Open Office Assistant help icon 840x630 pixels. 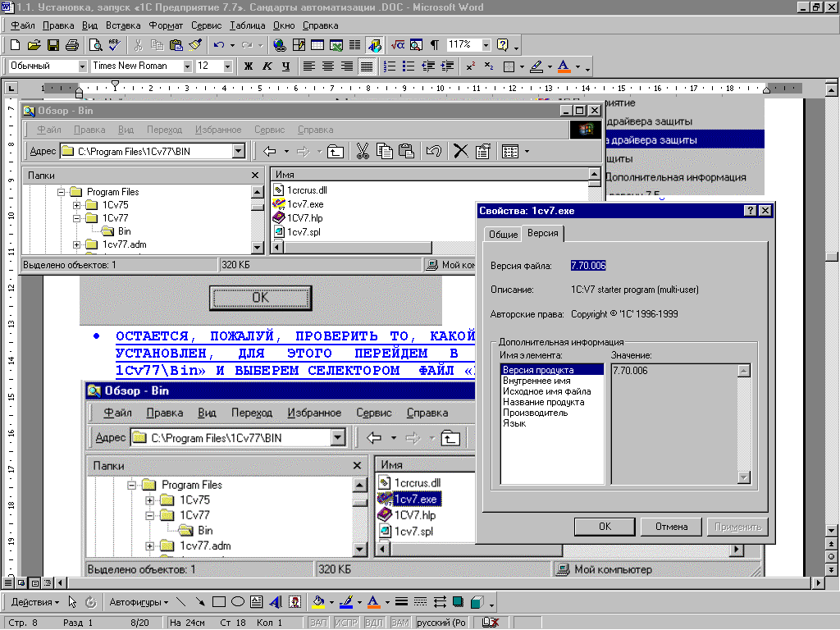coord(503,45)
